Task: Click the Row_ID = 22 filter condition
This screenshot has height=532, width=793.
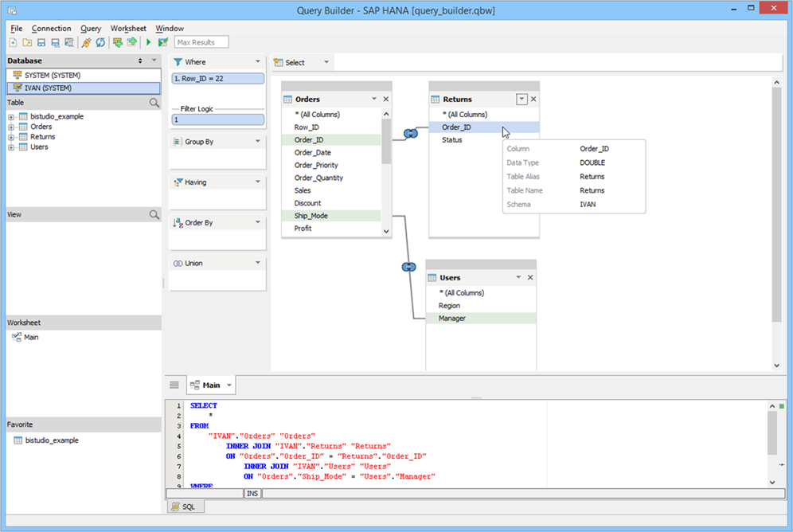Action: point(218,78)
